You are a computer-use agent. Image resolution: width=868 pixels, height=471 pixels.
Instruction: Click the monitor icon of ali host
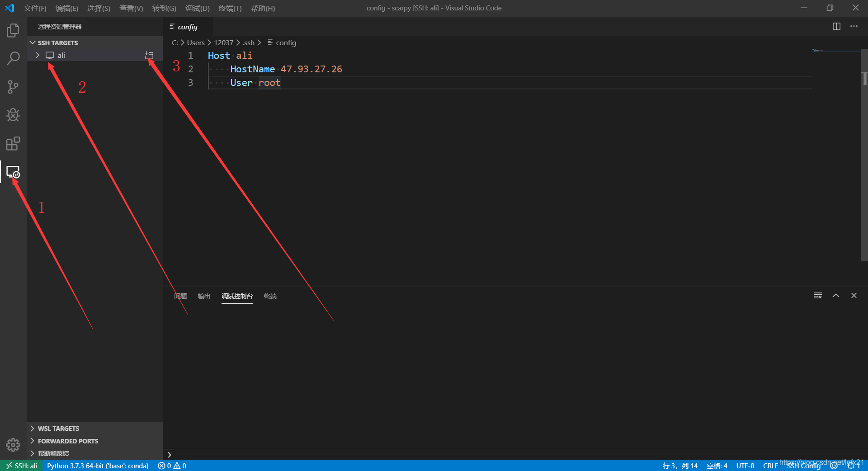[50, 55]
